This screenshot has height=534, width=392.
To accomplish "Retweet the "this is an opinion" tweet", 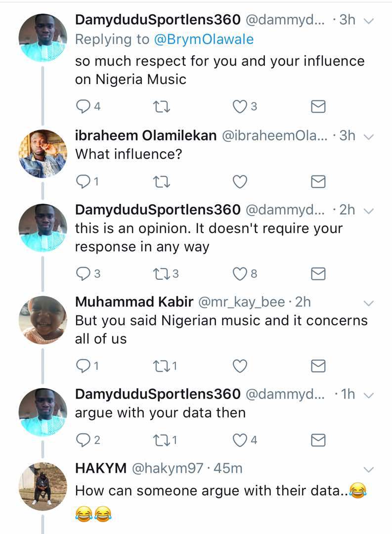I will pyautogui.click(x=162, y=273).
